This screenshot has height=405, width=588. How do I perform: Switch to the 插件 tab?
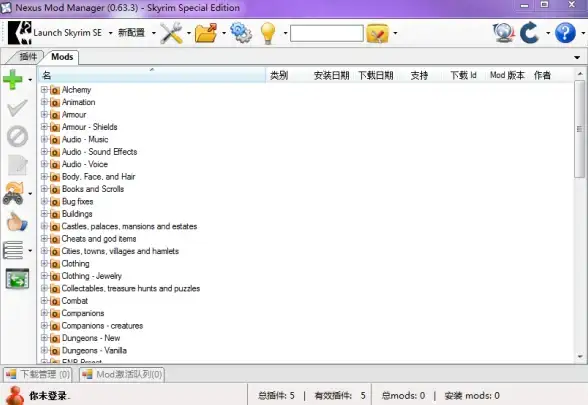coord(28,57)
